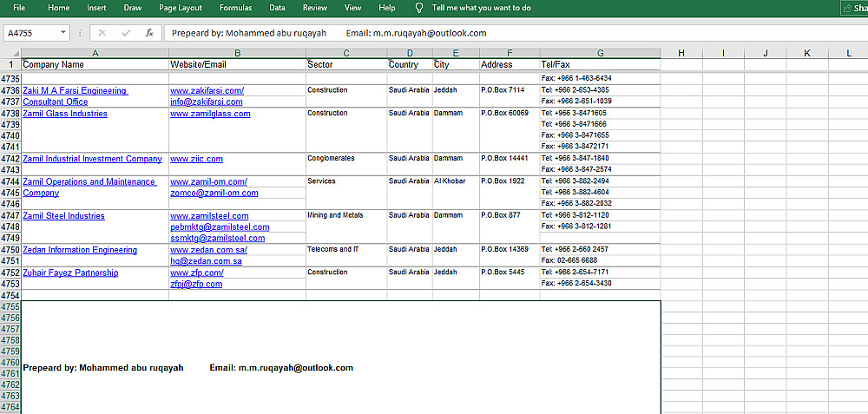The height and width of the screenshot is (414, 868).
Task: Open the File menu
Action: point(19,8)
